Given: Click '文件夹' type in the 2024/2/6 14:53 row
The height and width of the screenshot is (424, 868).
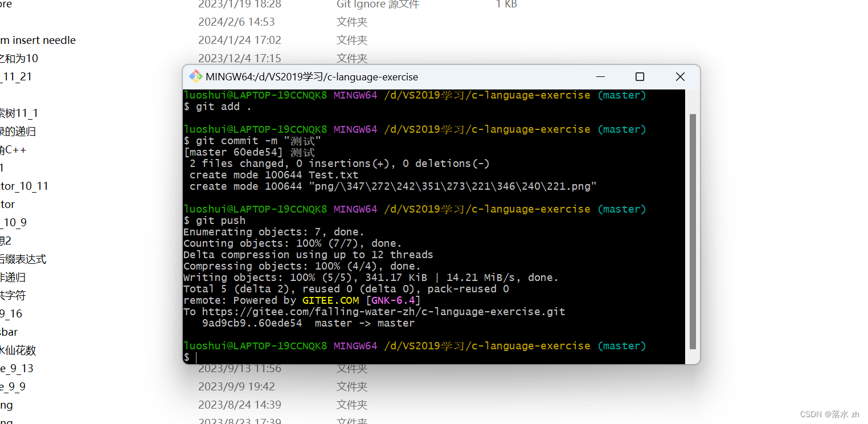Looking at the screenshot, I should coord(352,22).
